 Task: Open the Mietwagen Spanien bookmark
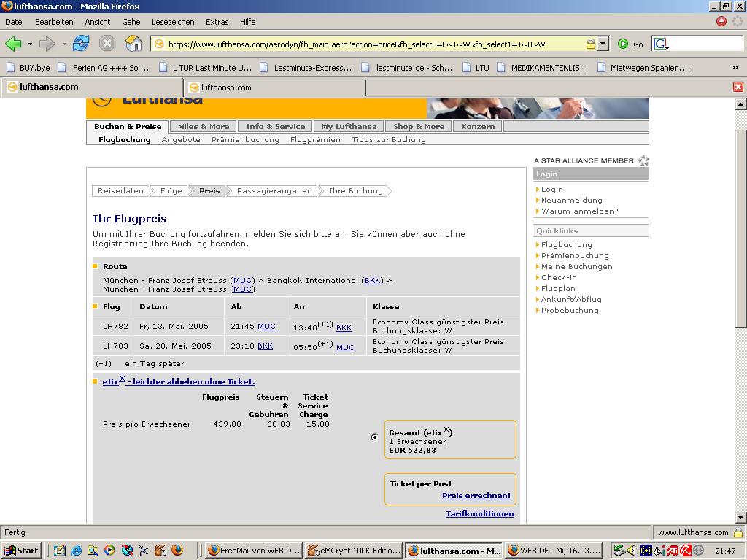pyautogui.click(x=644, y=68)
